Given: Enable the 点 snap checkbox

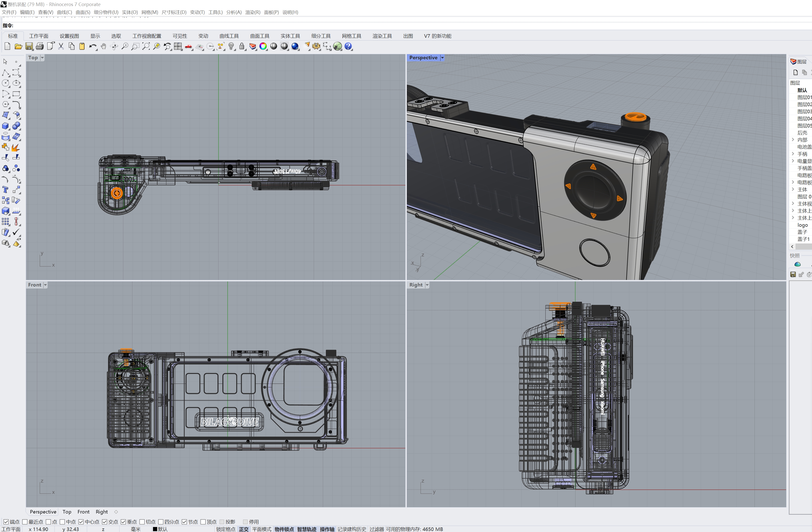Looking at the screenshot, I should [48, 522].
